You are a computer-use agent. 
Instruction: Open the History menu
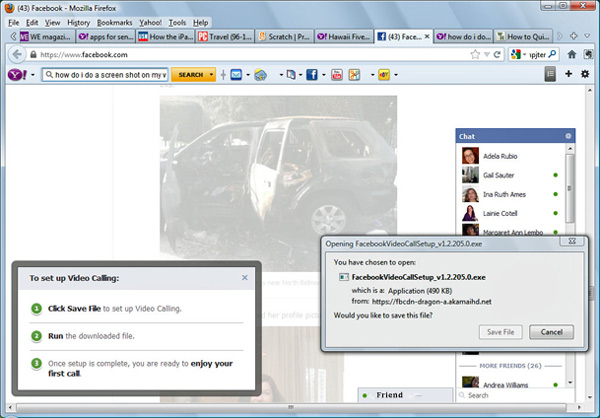tap(78, 23)
